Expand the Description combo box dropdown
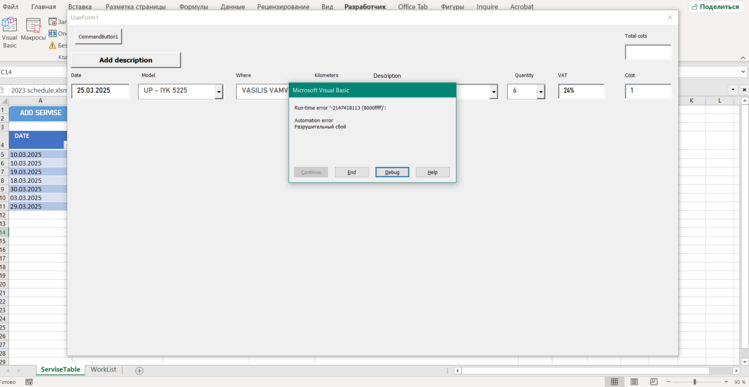 [493, 92]
